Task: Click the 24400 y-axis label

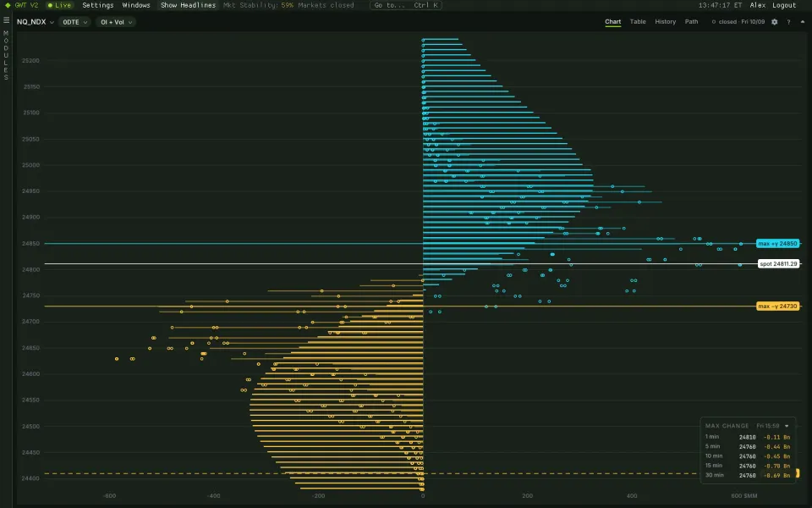Action: (x=30, y=478)
